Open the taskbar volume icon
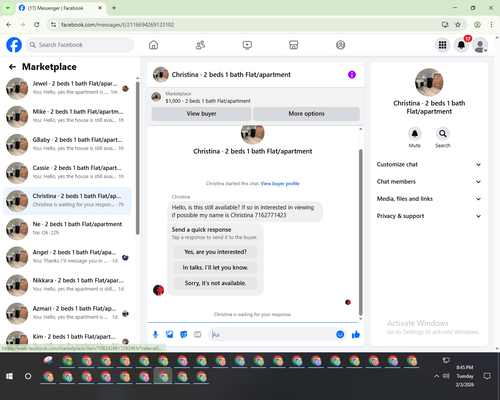 (446, 376)
